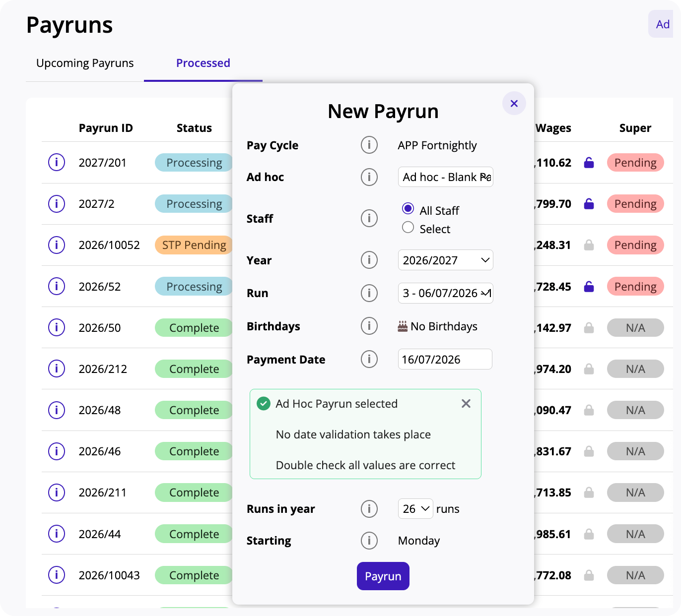Click grey lock icon on 2026/50 row
The height and width of the screenshot is (616, 681).
click(589, 327)
